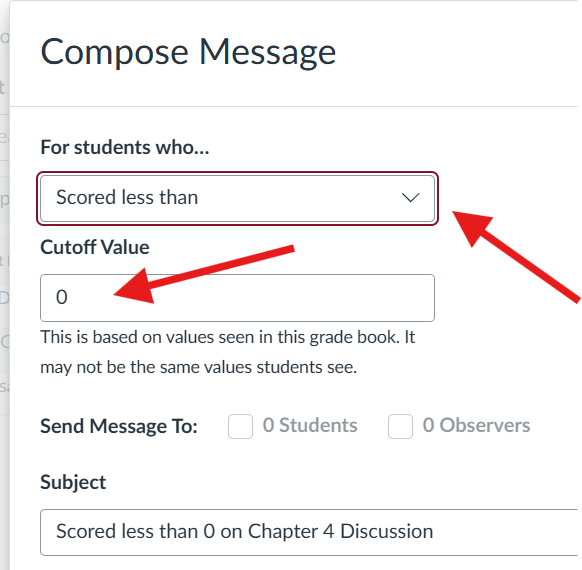Click the "0 Observers" checkbox label
Viewport: 582px width, 570px height.
pyautogui.click(x=476, y=425)
